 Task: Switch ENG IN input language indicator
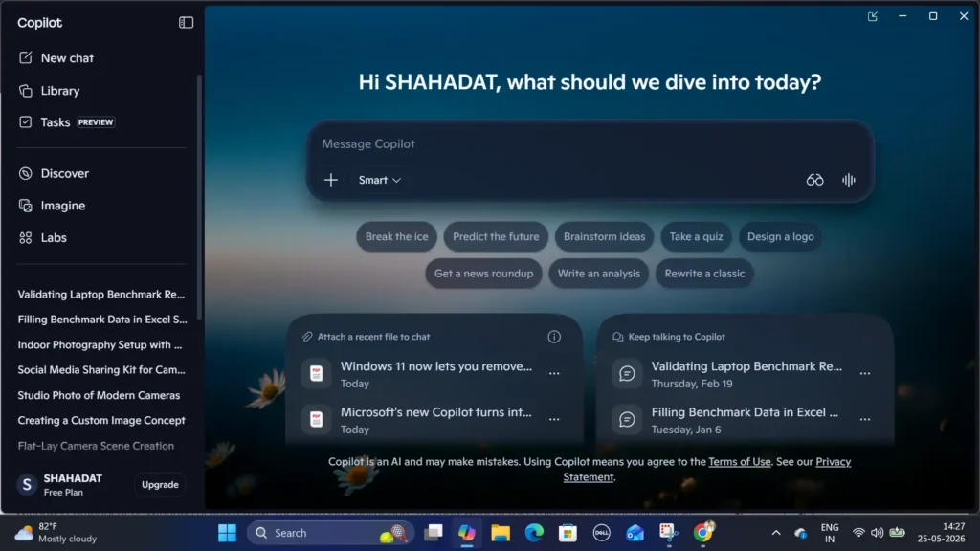[830, 533]
